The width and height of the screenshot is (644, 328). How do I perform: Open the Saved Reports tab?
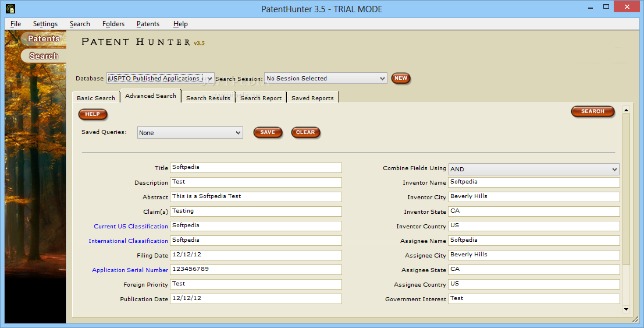click(x=312, y=98)
